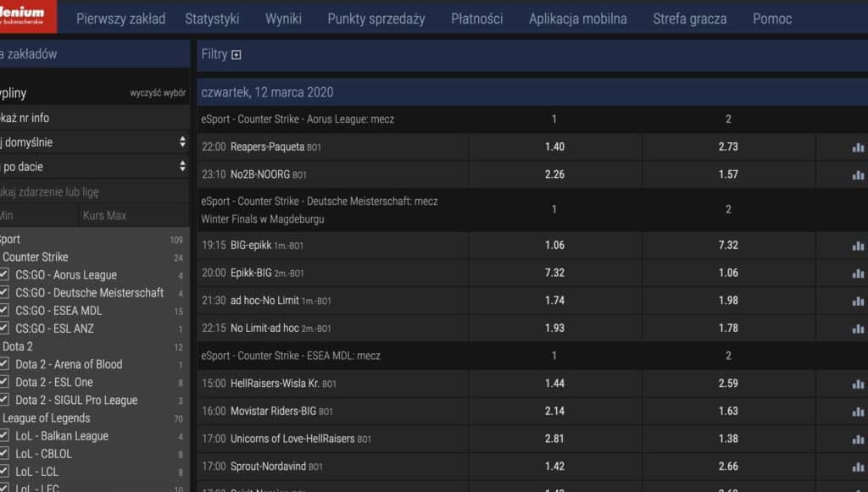
Task: Click 'eSport - Counter Strike - ESEA MDL: mecz' header
Action: 291,356
